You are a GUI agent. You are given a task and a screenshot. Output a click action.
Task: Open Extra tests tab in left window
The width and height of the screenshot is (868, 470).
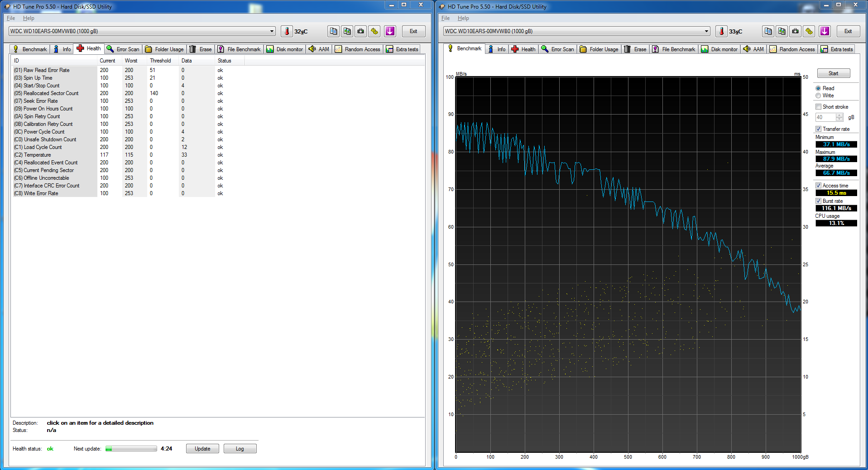tap(402, 49)
